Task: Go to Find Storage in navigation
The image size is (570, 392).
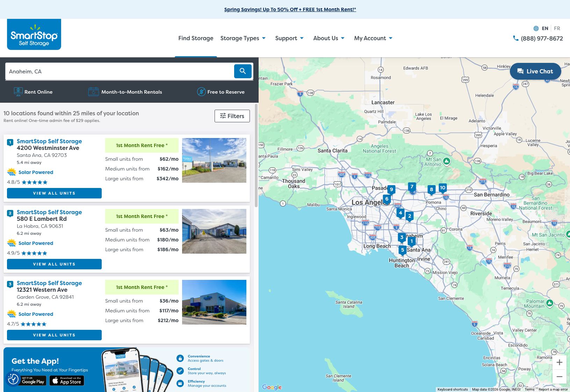Action: 196,38
